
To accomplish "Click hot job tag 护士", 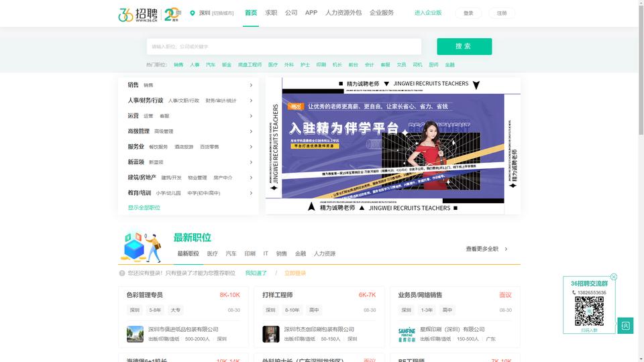I will click(305, 65).
